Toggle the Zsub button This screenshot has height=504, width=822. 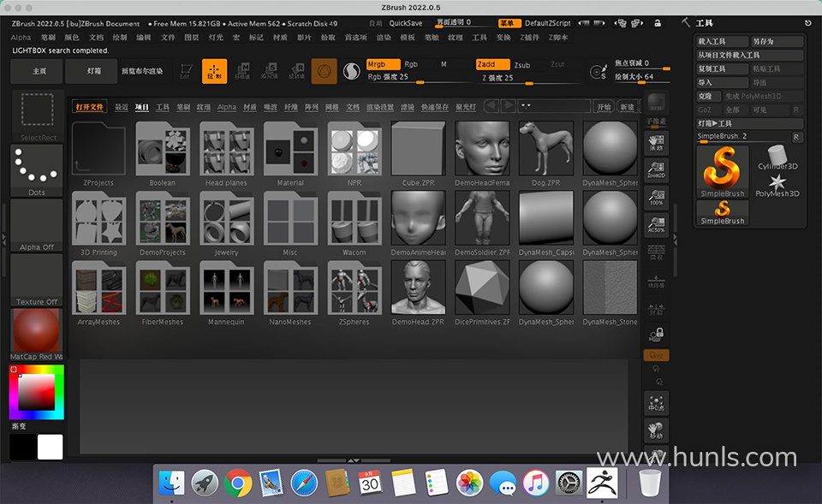pyautogui.click(x=522, y=65)
